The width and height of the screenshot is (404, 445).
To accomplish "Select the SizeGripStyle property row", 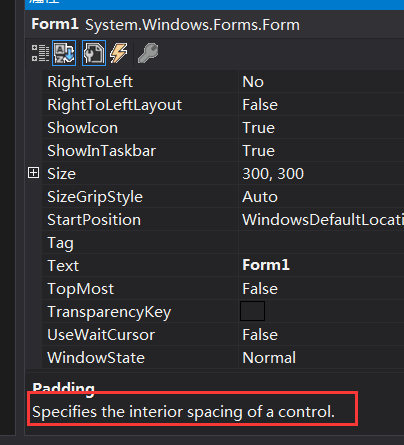I will [223, 197].
